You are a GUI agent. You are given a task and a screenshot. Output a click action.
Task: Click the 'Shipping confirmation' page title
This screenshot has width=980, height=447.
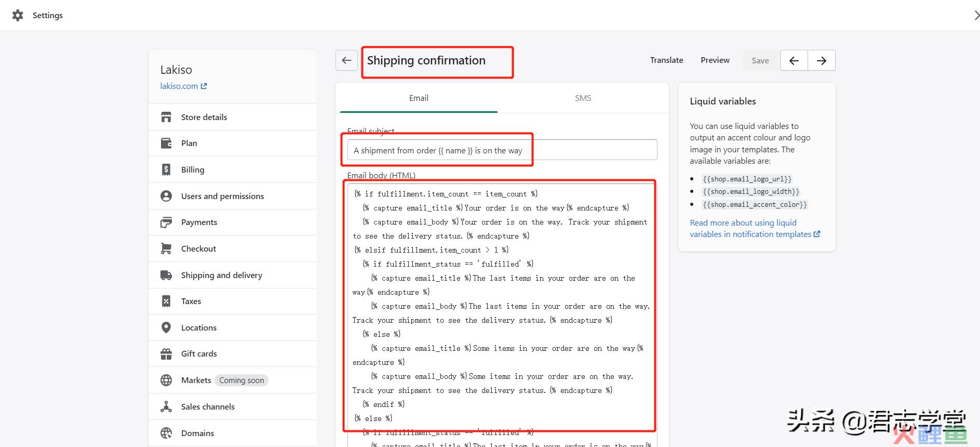tap(426, 60)
